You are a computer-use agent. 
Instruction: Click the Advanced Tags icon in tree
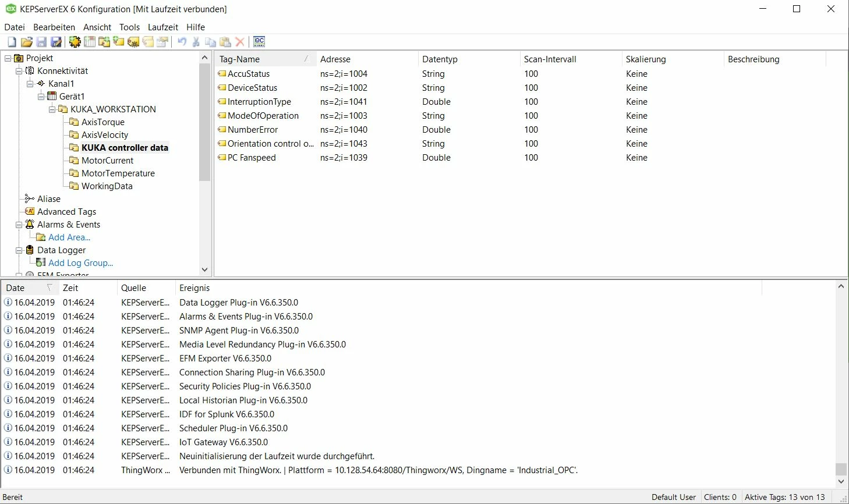[x=30, y=212]
